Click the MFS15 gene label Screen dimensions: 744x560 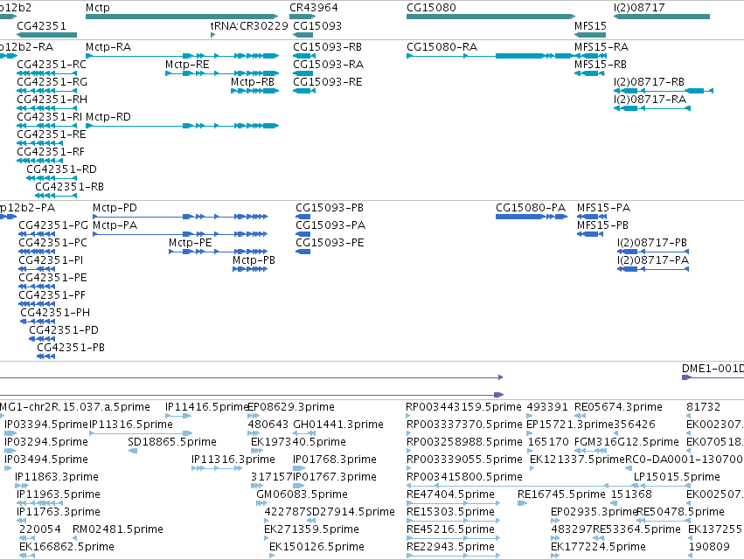[x=590, y=25]
